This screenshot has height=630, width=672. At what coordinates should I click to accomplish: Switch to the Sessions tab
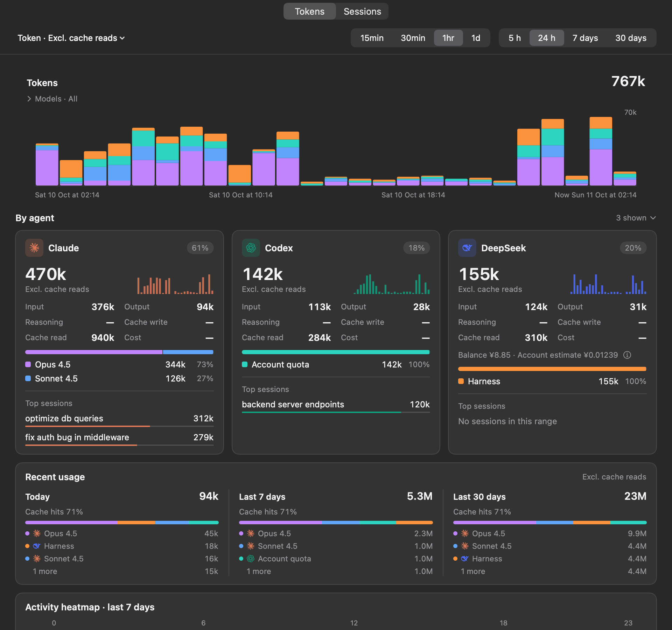362,11
